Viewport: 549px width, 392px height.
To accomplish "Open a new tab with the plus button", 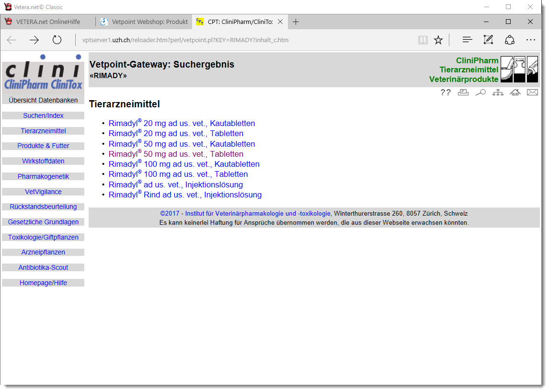I will coord(296,22).
